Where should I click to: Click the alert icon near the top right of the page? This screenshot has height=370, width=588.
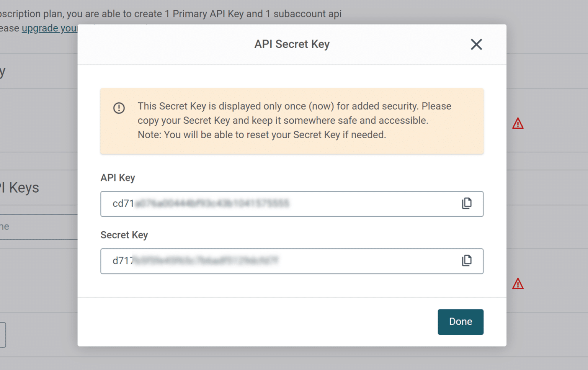(518, 123)
